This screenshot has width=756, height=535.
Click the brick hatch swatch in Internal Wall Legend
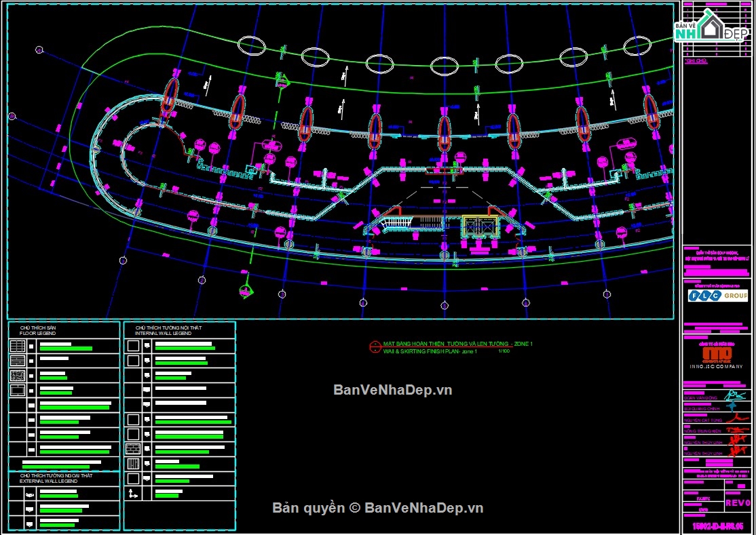pyautogui.click(x=133, y=449)
